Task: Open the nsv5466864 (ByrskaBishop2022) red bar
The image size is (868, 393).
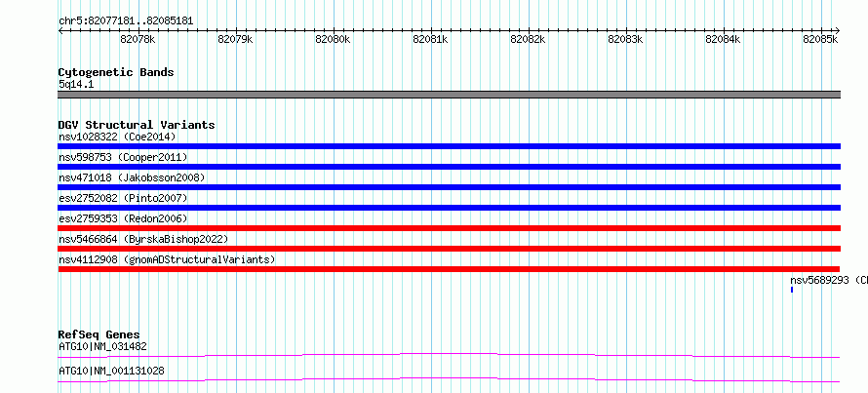Action: [449, 249]
